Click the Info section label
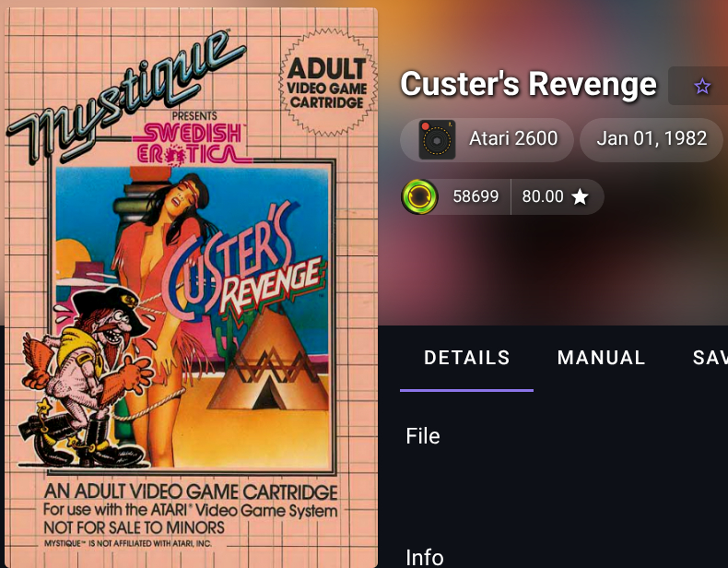 424,557
